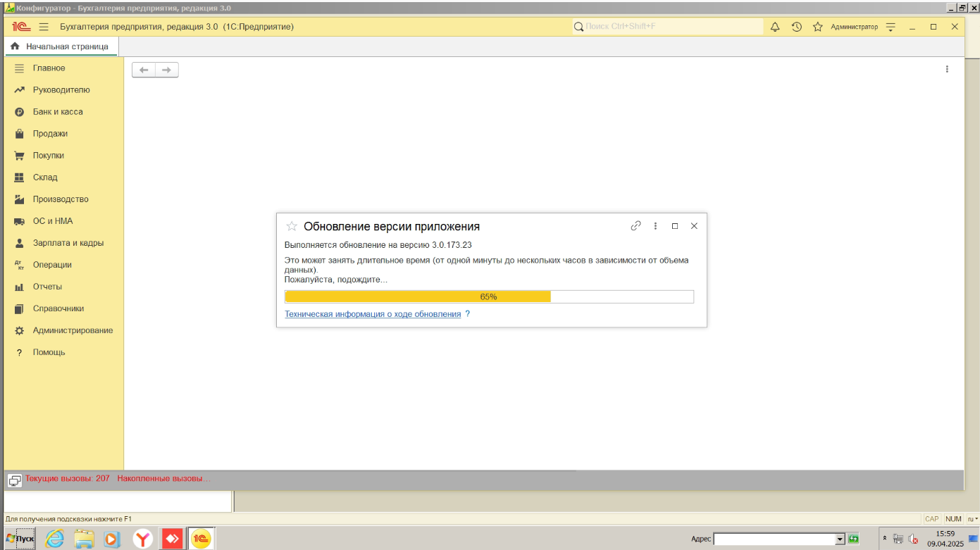Click the Обновление версии приложения dialog title

392,227
